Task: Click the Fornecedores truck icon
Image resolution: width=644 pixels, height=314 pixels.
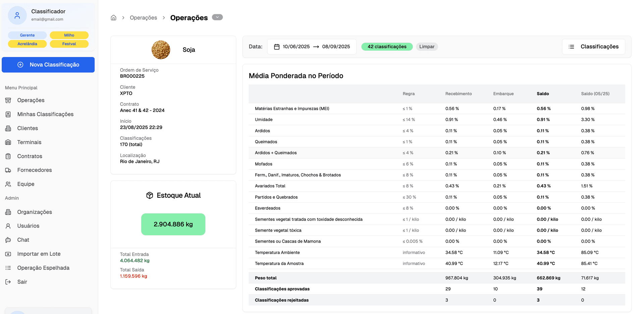Action: coord(8,170)
